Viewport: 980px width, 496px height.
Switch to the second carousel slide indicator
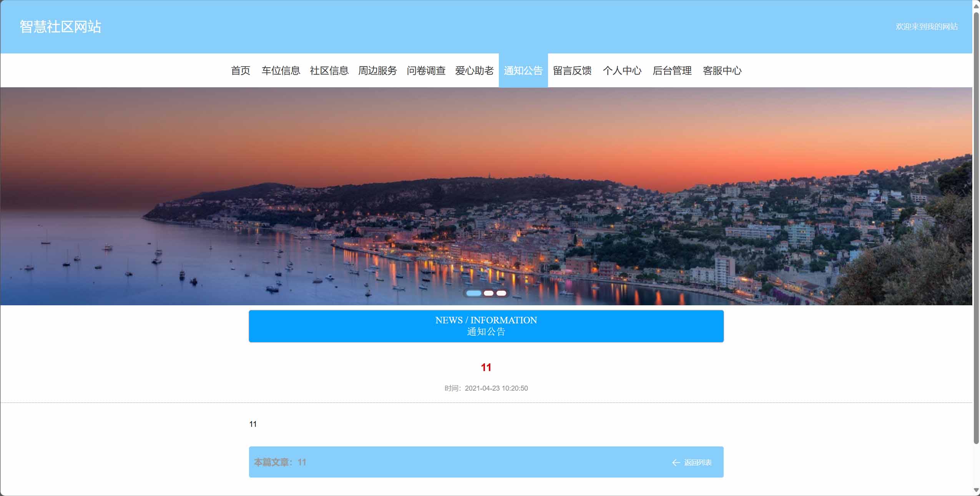tap(488, 293)
